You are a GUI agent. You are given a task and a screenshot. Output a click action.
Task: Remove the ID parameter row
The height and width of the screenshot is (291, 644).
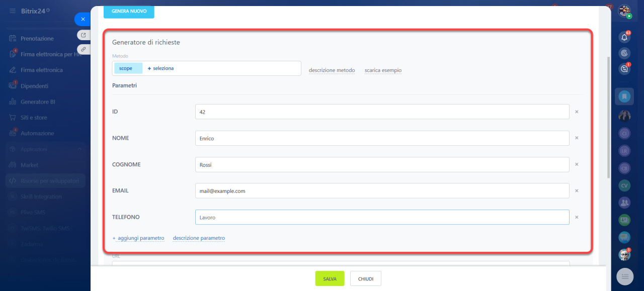pyautogui.click(x=577, y=112)
